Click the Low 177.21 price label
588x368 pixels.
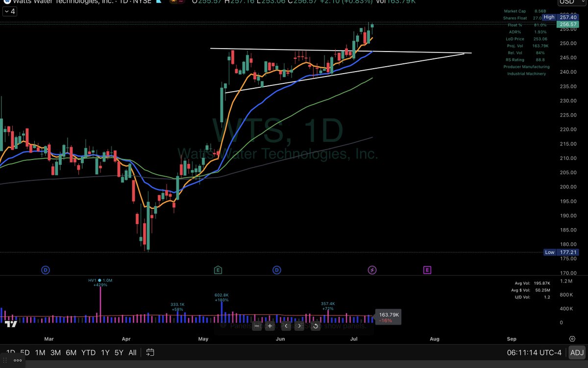coord(561,252)
